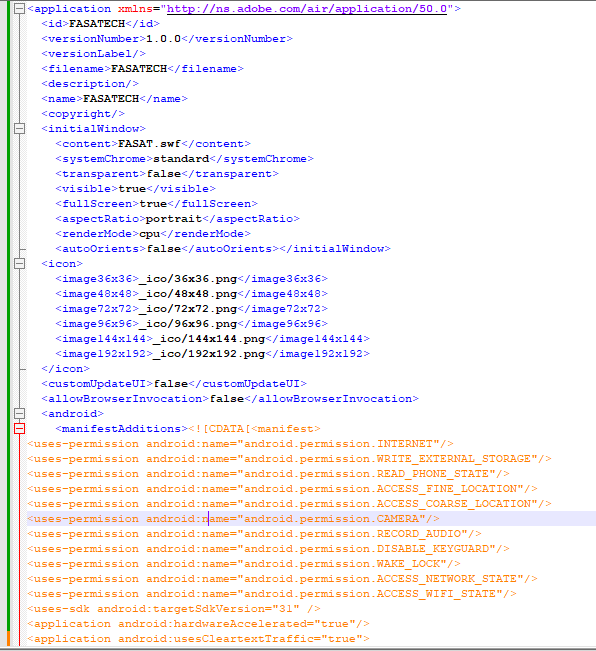Click the INTERNET permission line

pos(240,444)
